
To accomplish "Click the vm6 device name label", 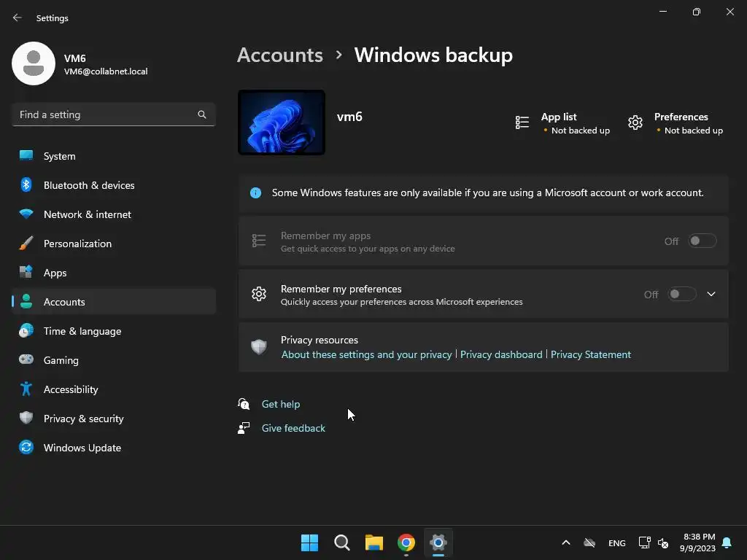I will 349,117.
